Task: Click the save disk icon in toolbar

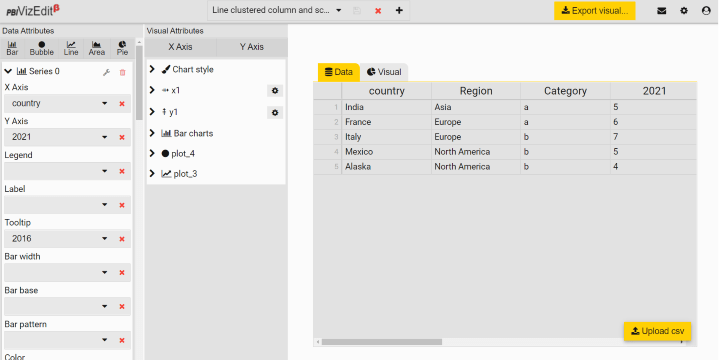Action: (x=357, y=10)
